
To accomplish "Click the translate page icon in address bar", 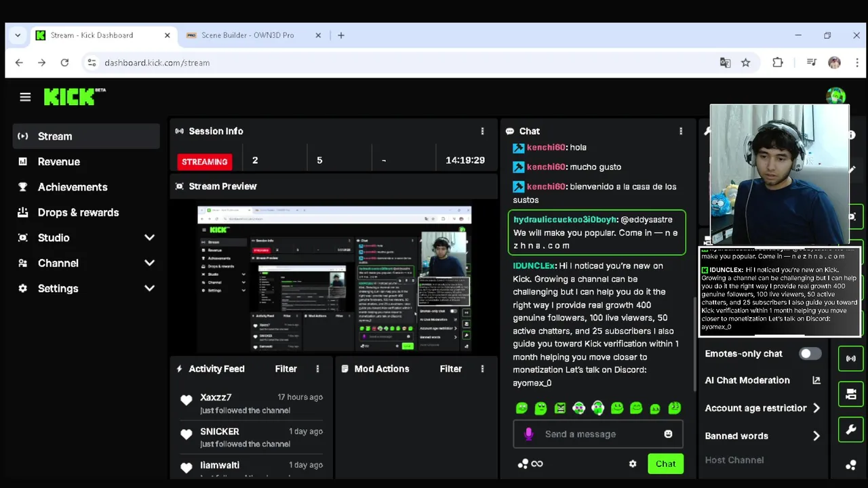I will click(725, 62).
